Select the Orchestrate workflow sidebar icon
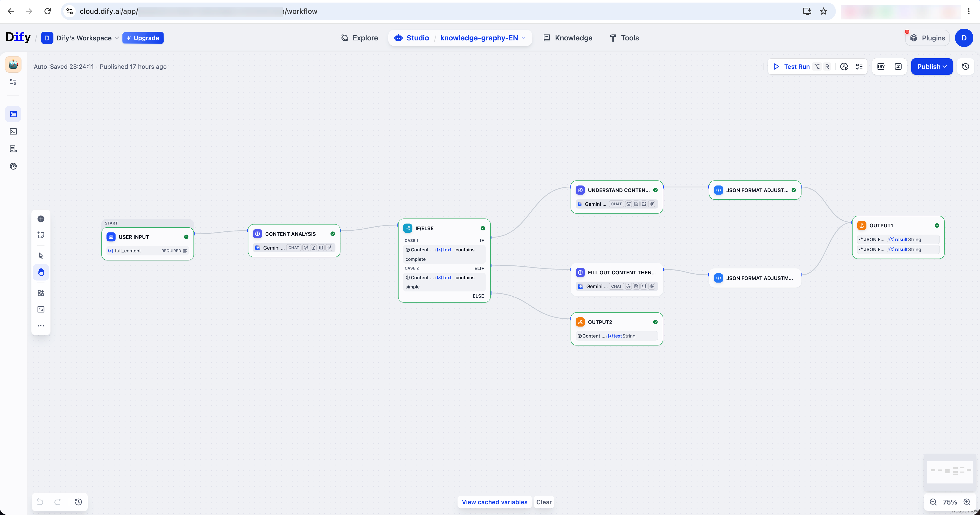Viewport: 980px width, 515px height. point(13,114)
